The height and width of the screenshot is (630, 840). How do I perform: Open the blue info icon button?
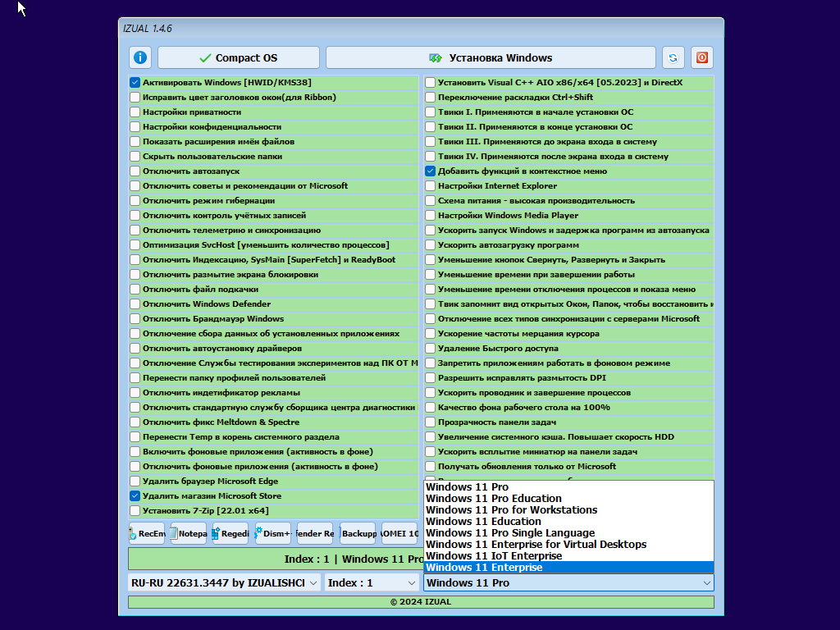pos(140,58)
